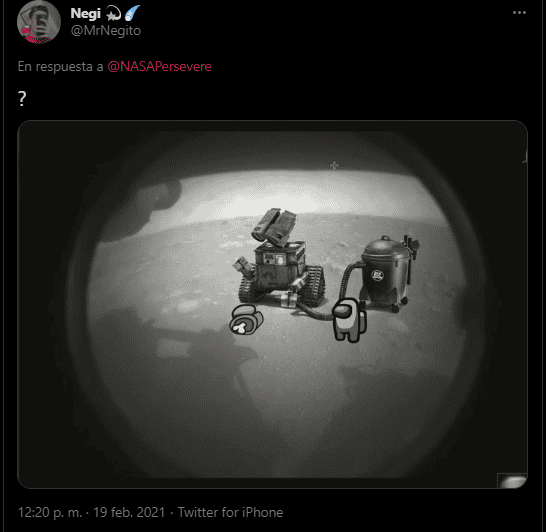Open the @MrNegito handle link
Image resolution: width=546 pixels, height=532 pixels.
click(x=106, y=31)
